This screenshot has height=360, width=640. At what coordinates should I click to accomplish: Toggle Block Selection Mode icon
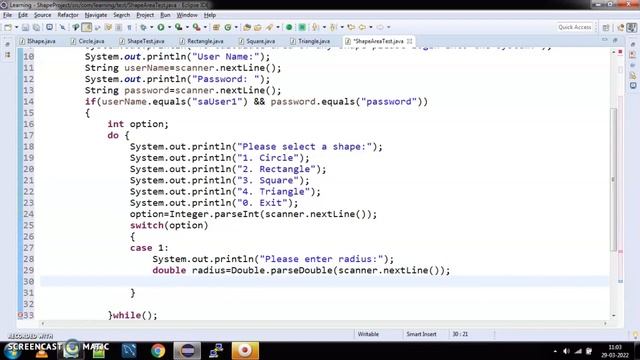(119, 27)
